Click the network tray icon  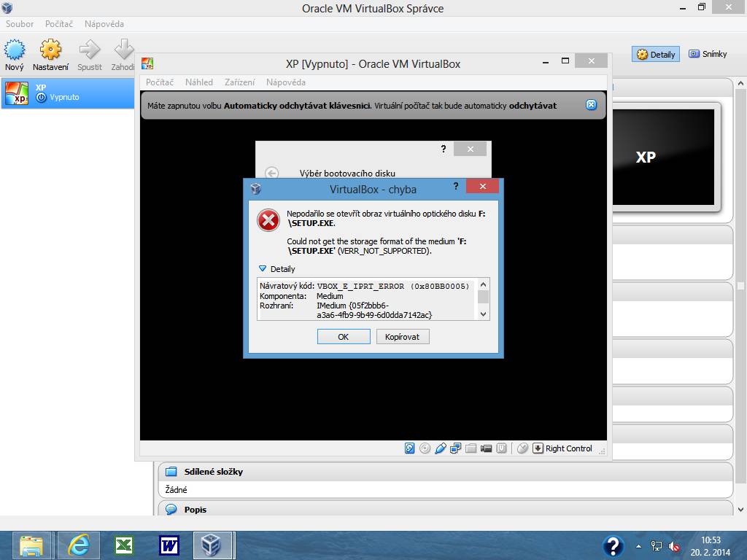(x=657, y=546)
